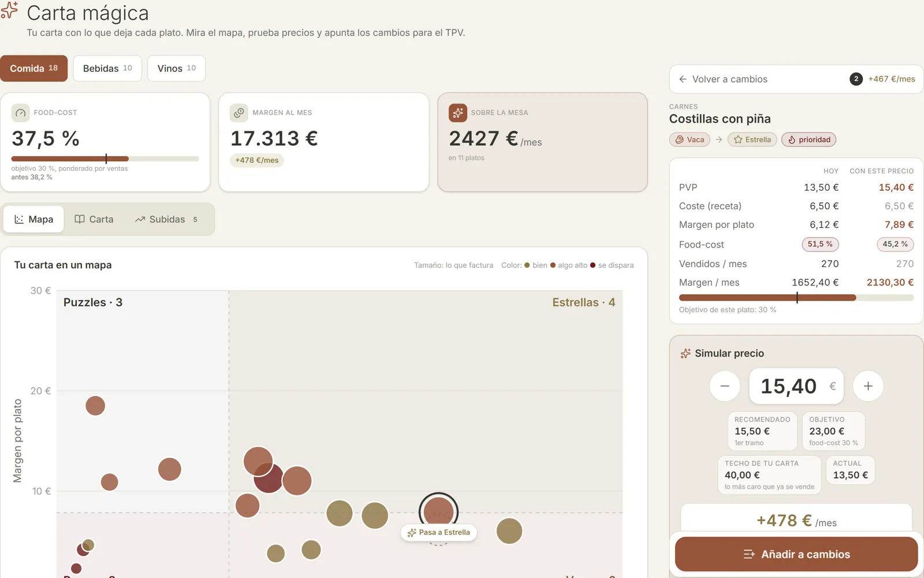This screenshot has height=578, width=924.
Task: Click the sparkle icon next to Simular precio
Action: click(685, 354)
